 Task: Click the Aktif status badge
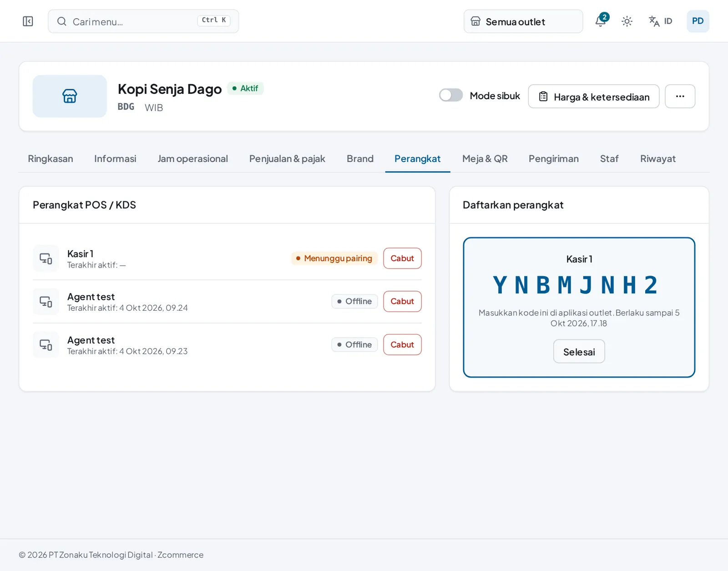click(x=245, y=88)
